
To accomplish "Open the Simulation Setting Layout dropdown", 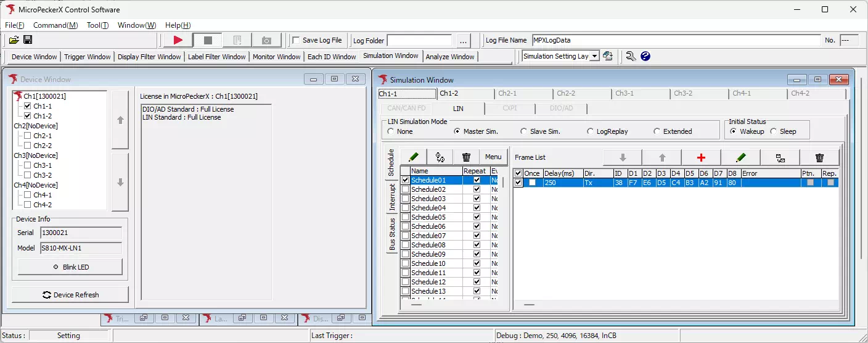I will [594, 56].
